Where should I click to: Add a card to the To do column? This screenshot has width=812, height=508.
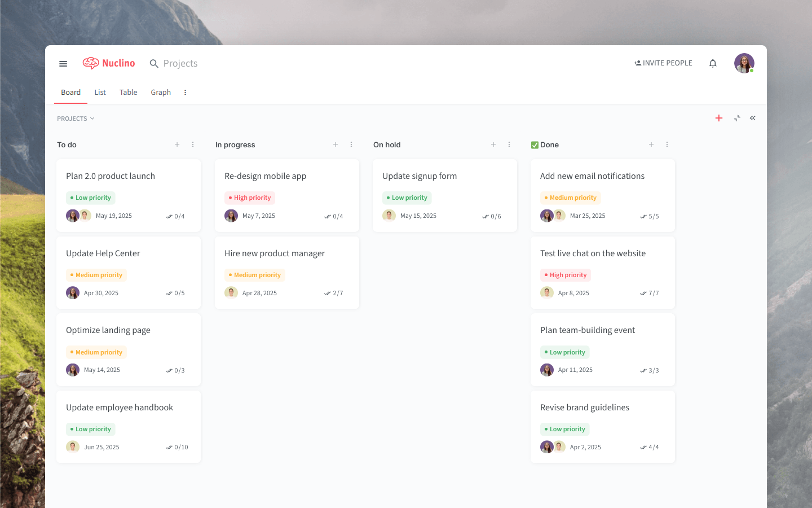pos(177,144)
